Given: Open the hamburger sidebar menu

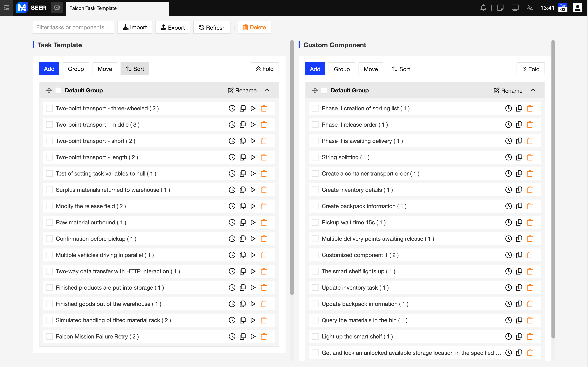Looking at the screenshot, I should tap(7, 8).
